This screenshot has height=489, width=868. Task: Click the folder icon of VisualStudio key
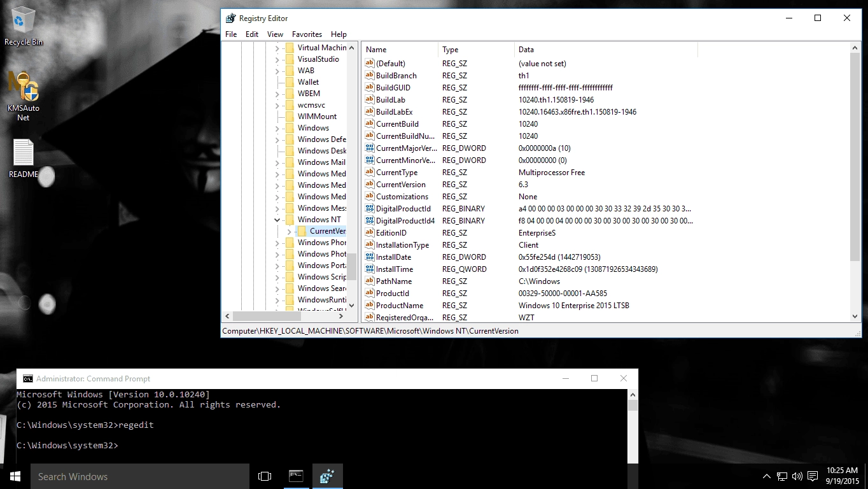pos(290,59)
